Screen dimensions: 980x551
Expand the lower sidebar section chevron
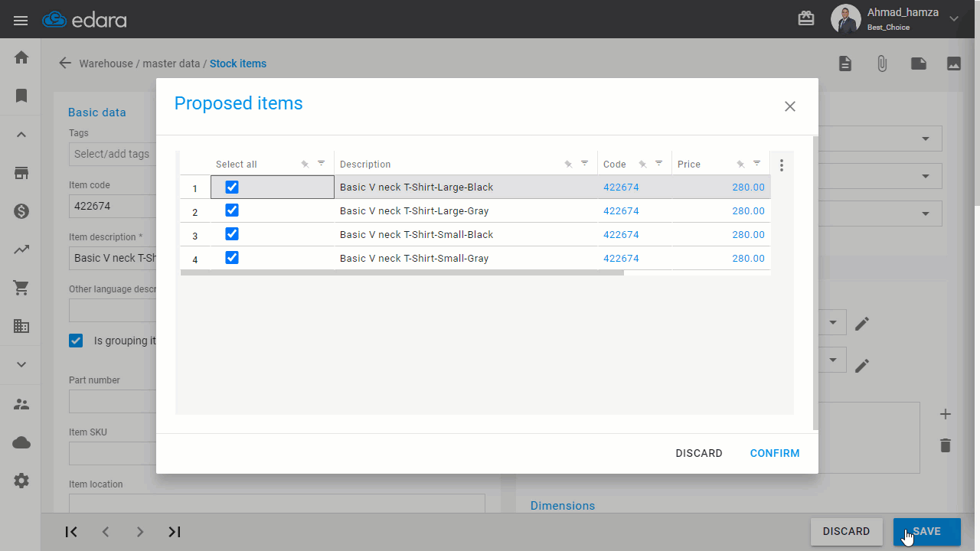click(x=21, y=365)
